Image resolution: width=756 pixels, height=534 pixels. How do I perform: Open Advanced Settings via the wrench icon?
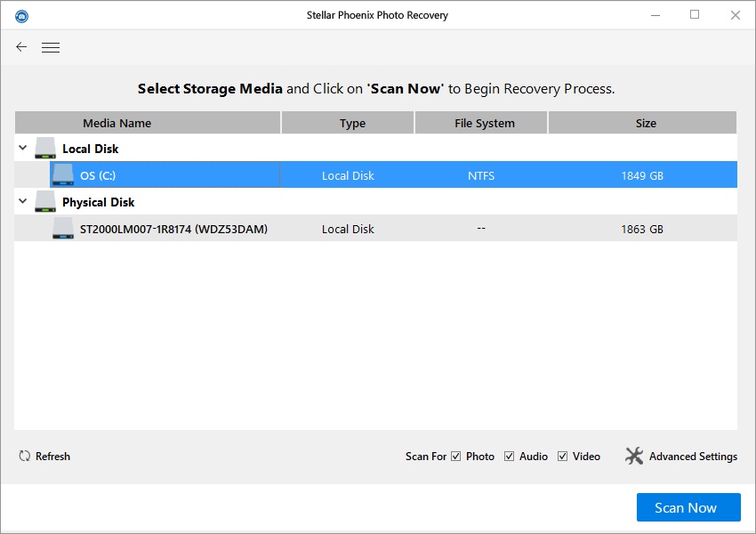634,456
